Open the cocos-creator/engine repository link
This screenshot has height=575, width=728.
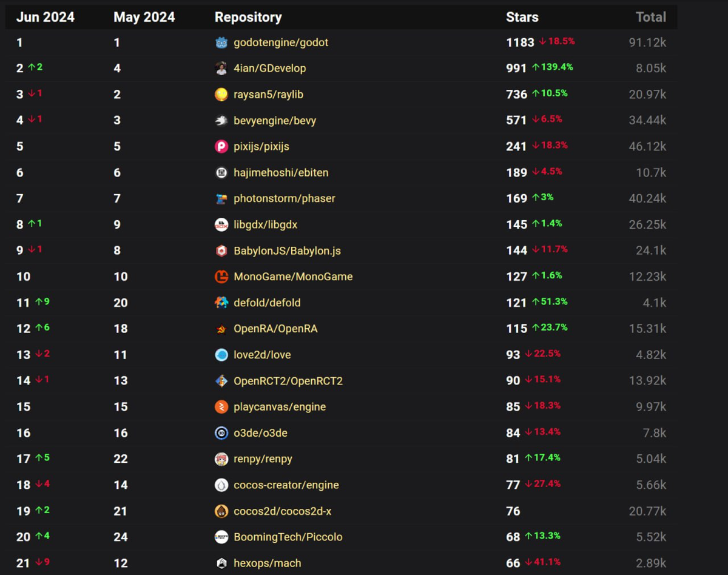pos(286,485)
